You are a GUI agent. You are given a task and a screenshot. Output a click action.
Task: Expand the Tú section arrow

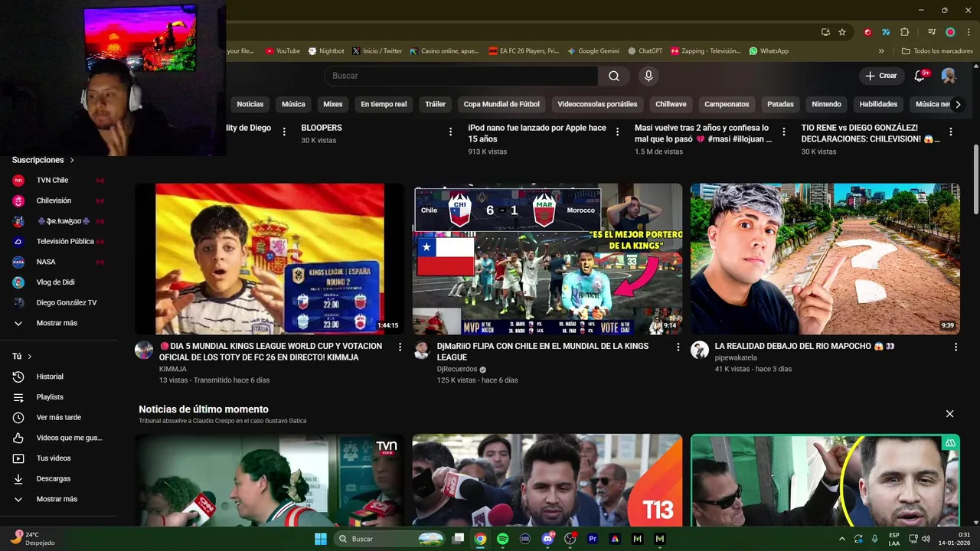point(30,357)
